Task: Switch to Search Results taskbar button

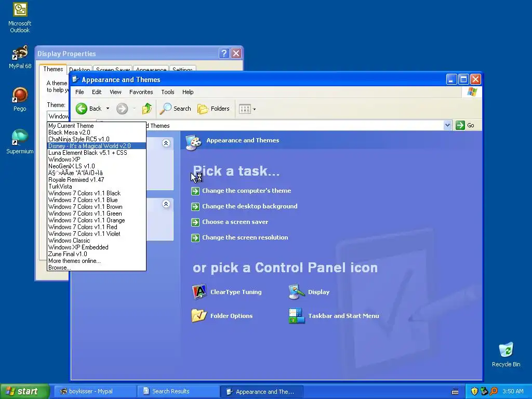Action: 179,392
